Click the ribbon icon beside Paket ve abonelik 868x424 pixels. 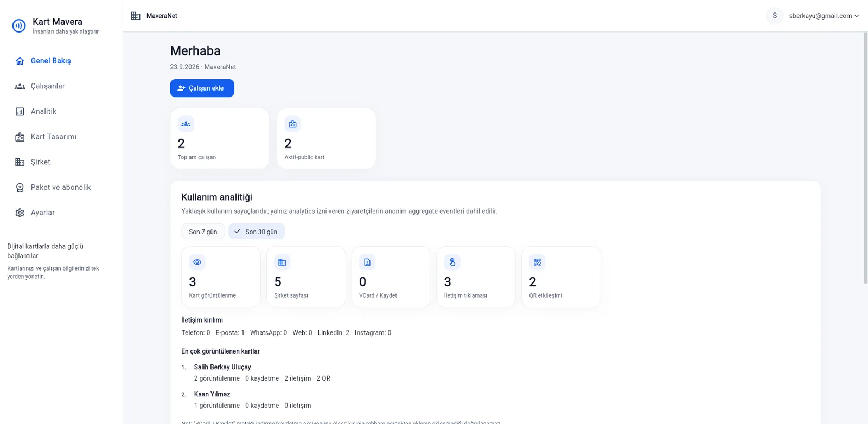coord(20,188)
